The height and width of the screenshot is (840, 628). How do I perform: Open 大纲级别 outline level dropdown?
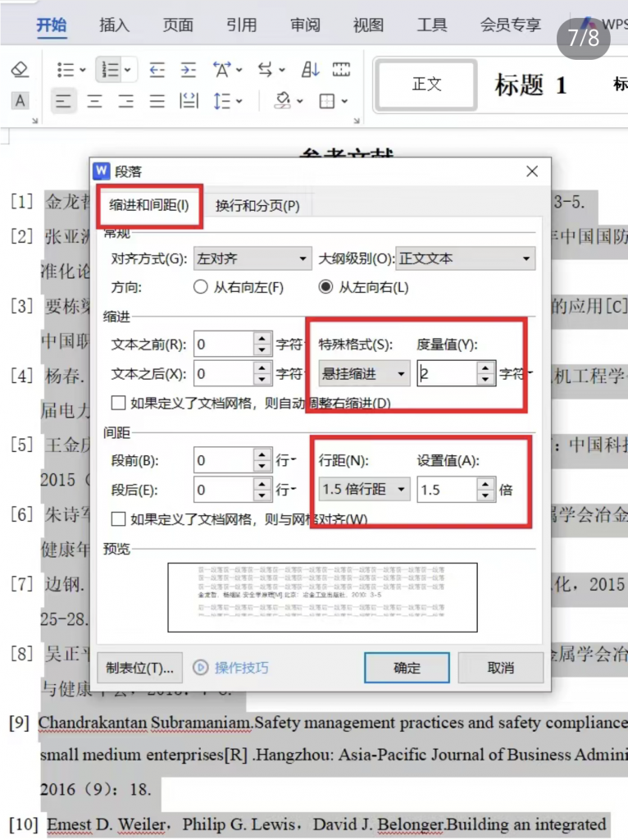(465, 258)
